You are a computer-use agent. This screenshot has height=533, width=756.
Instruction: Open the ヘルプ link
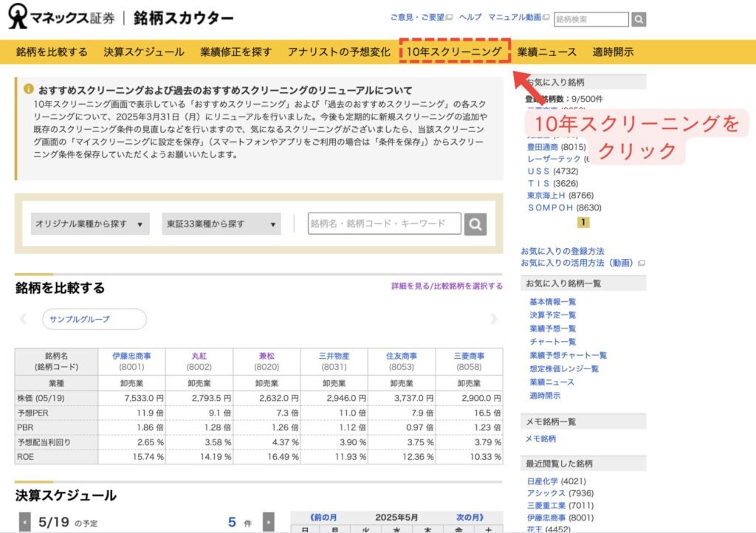470,18
